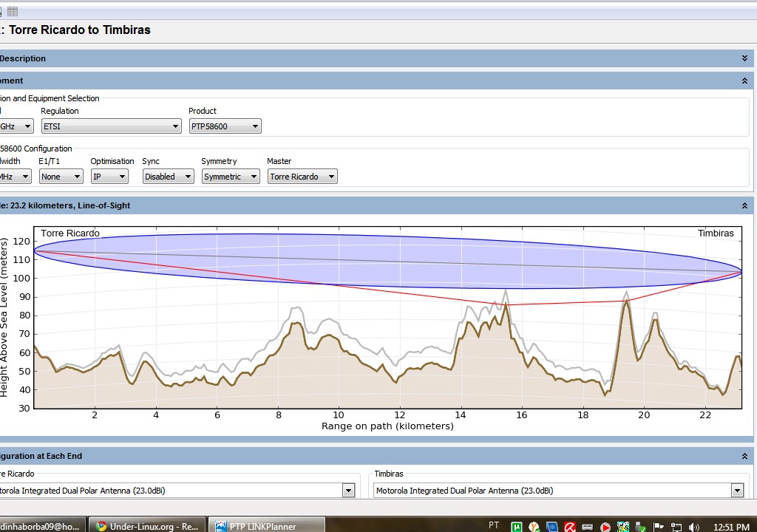The width and height of the screenshot is (757, 532).
Task: Click the table grid toolbar icon
Action: (x=13, y=11)
